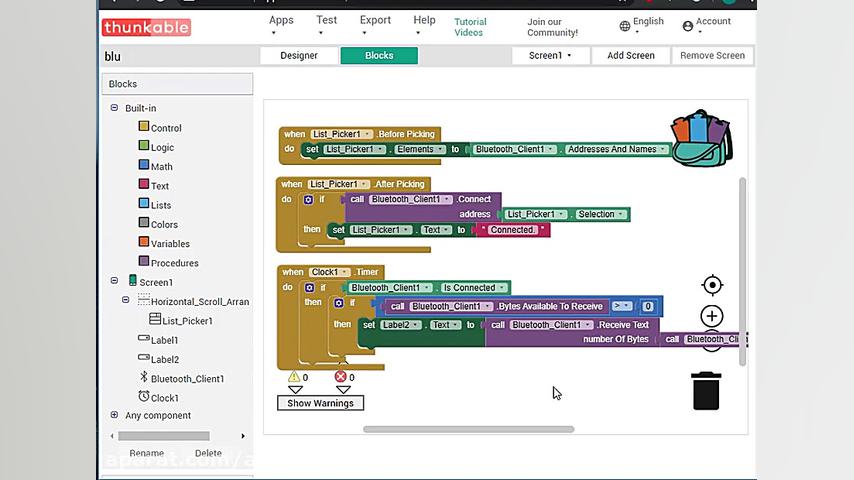Click the 'Connected.' text string block
This screenshot has height=480, width=854.
click(512, 230)
